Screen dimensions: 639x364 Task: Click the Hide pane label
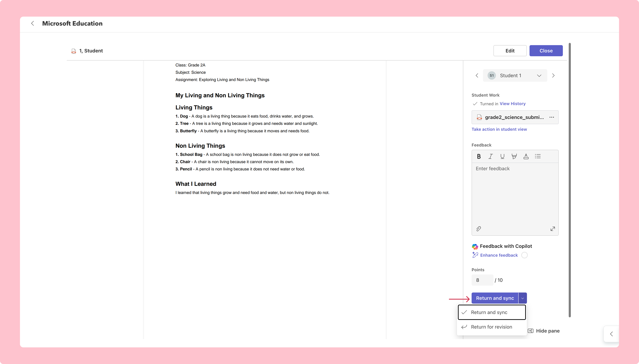pyautogui.click(x=548, y=331)
